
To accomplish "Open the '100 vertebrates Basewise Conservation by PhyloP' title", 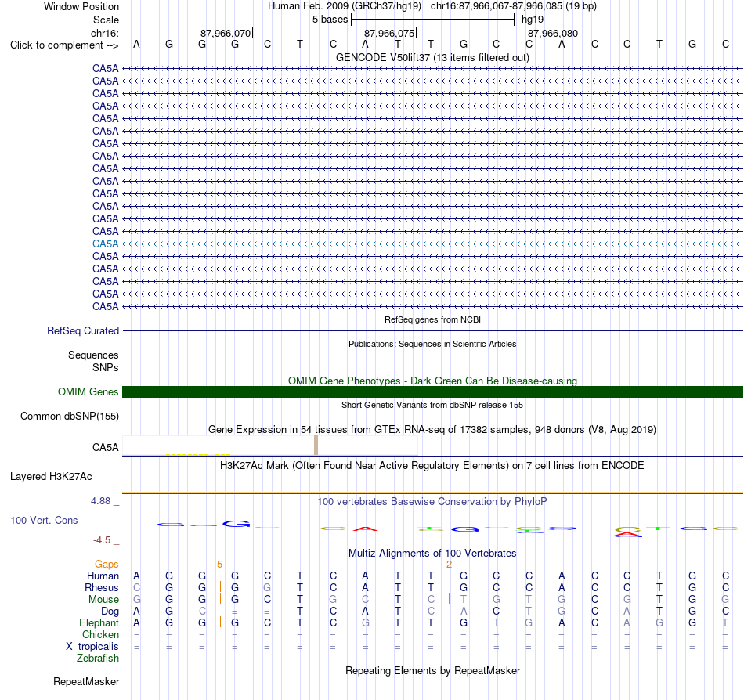I will (432, 501).
